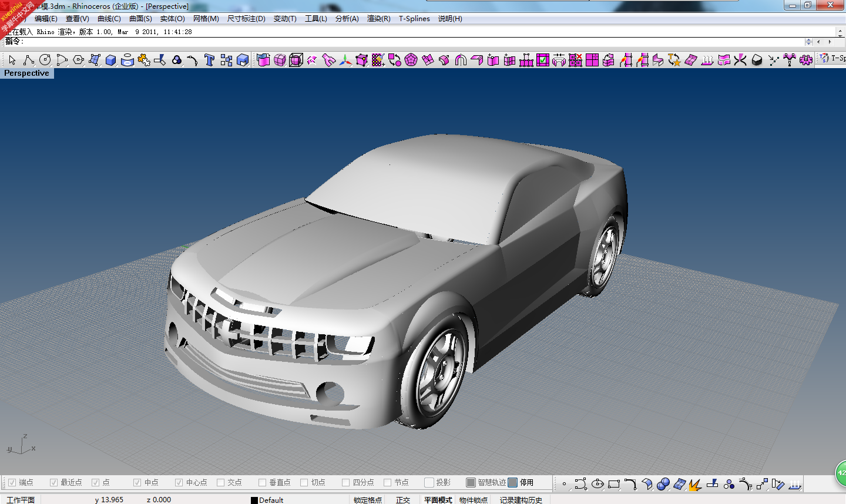846x504 pixels.
Task: Click the T with star conversion icon
Action: [674, 60]
